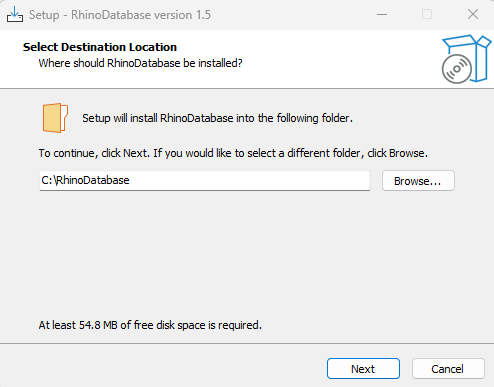The width and height of the screenshot is (494, 387).
Task: Click the Next button
Action: pyautogui.click(x=363, y=369)
